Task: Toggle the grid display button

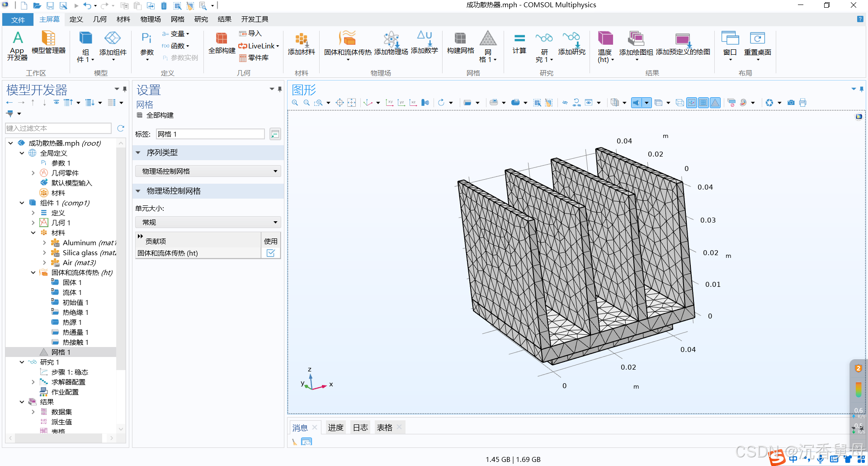Action: 703,103
